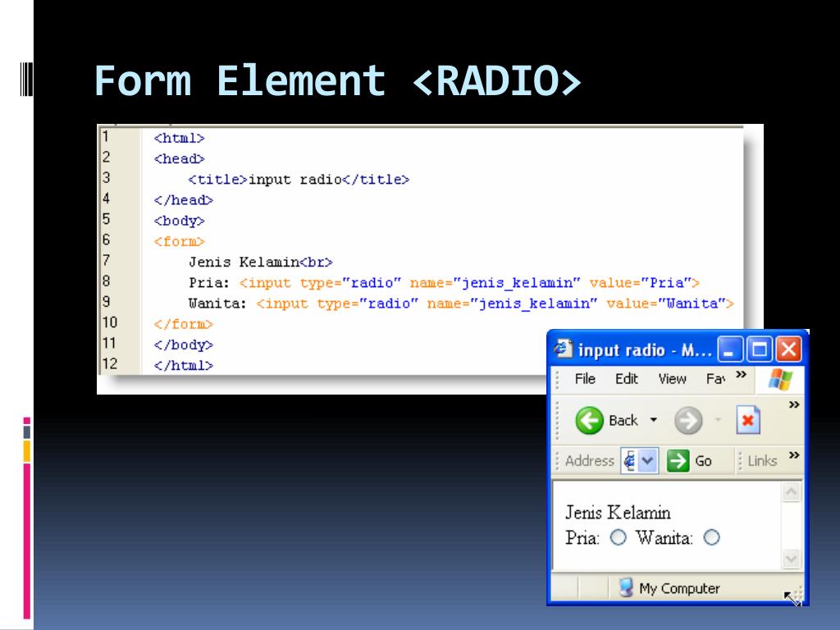Open the truncated Favorites menu
Viewport: 840px width, 630px height.
click(x=715, y=379)
